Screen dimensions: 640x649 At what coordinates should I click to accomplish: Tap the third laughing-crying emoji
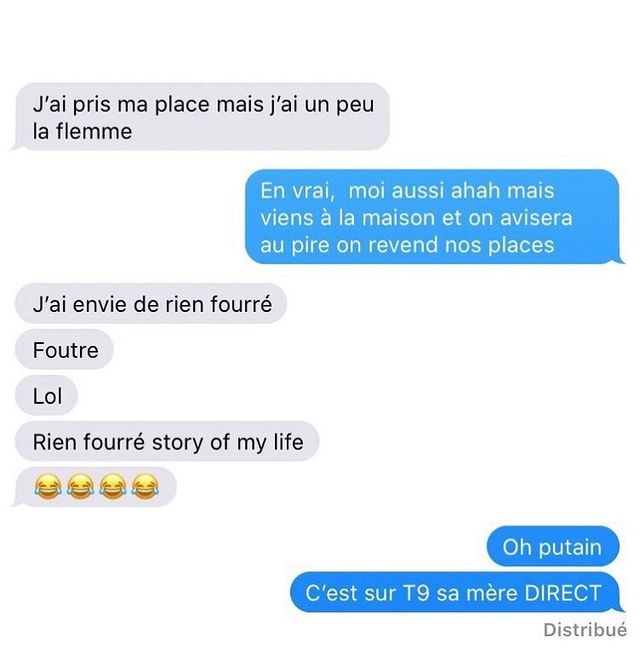113,486
